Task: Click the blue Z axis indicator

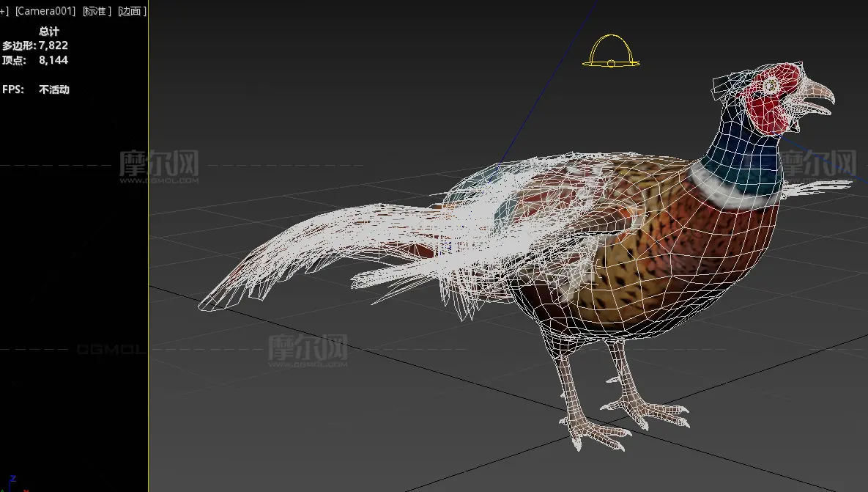Action: [12, 479]
